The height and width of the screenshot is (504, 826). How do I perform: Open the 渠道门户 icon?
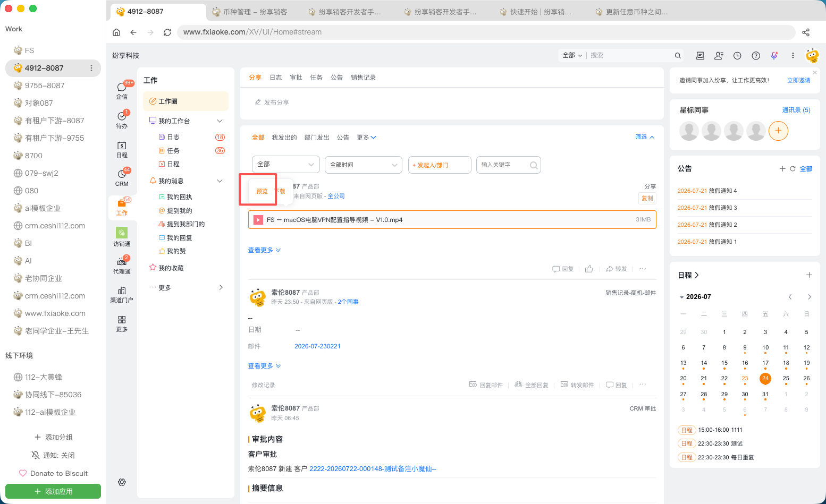click(122, 294)
